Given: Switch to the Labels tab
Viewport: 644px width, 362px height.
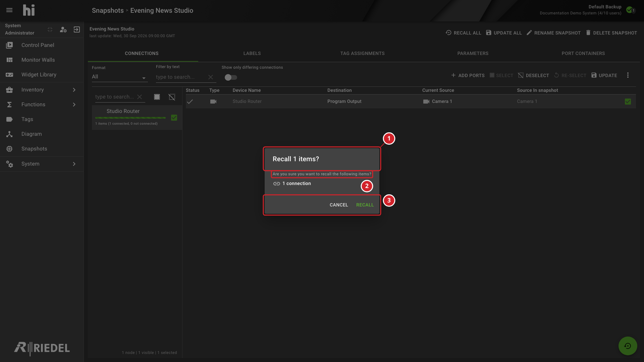Looking at the screenshot, I should click(252, 53).
